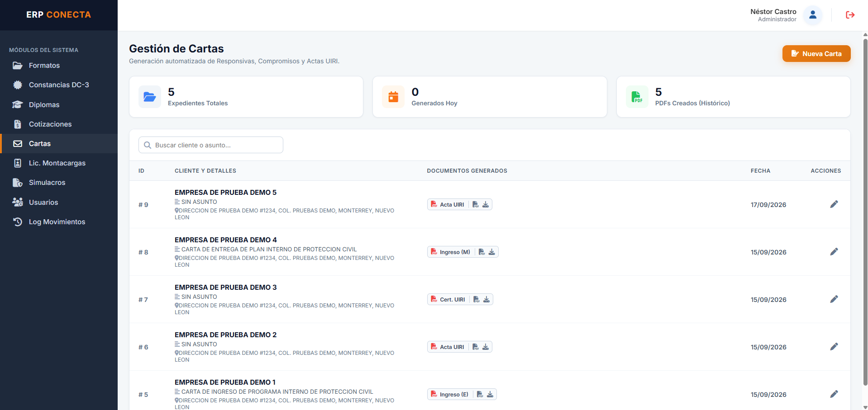
Task: Select EMPRESA DE PRUEBA DEMO 4 name
Action: 226,240
